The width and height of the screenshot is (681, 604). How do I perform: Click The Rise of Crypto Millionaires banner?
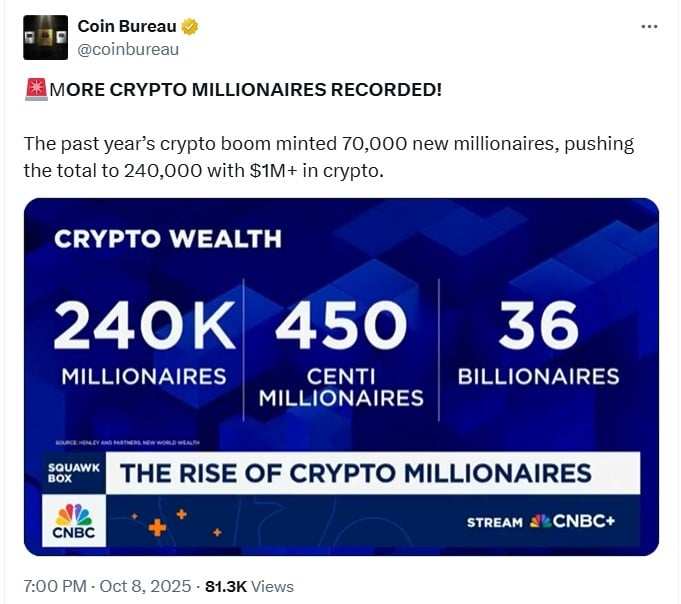355,472
